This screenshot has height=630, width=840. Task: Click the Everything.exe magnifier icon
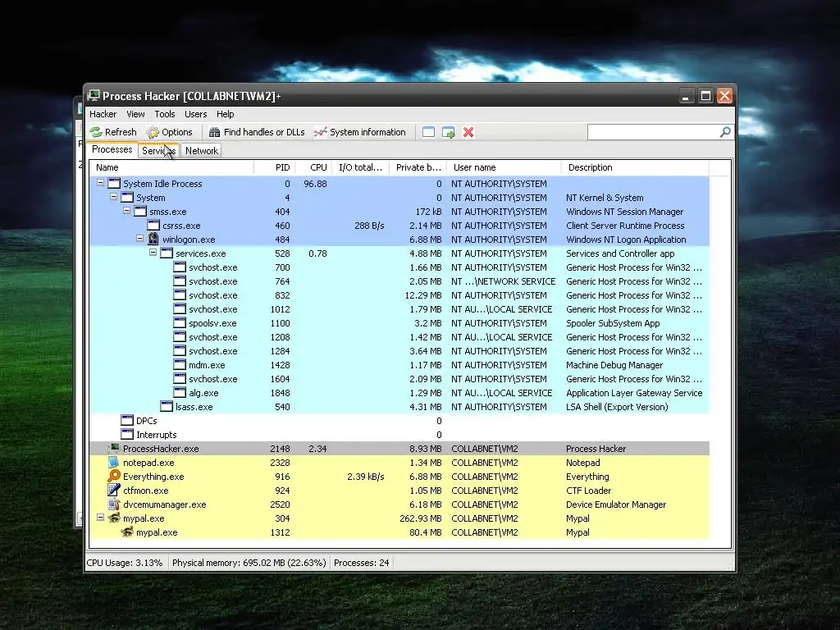click(113, 476)
